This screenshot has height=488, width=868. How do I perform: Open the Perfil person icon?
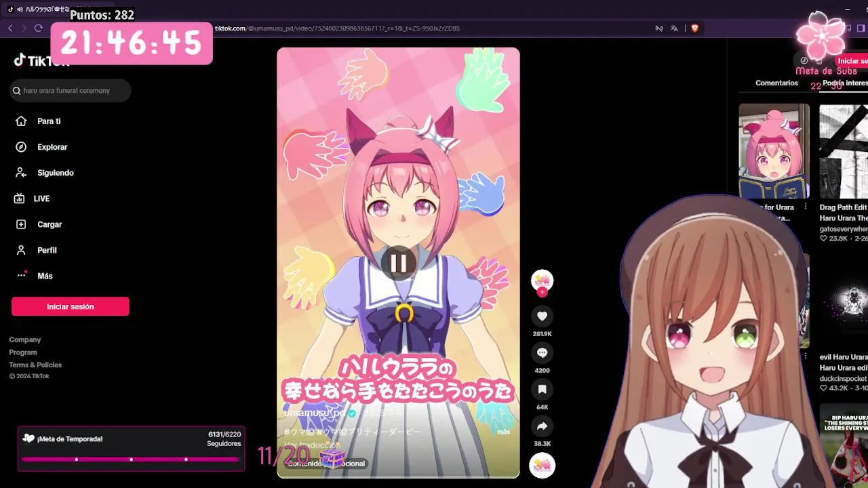(21, 250)
